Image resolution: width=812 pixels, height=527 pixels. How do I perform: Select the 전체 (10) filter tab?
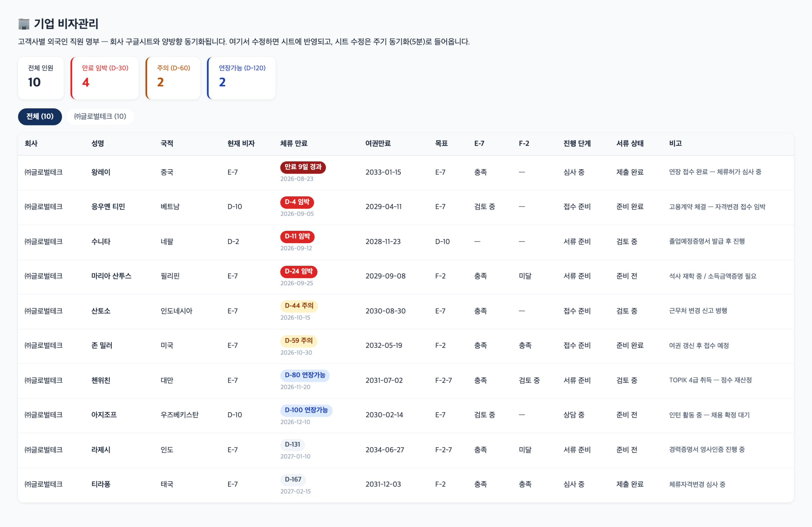[40, 117]
